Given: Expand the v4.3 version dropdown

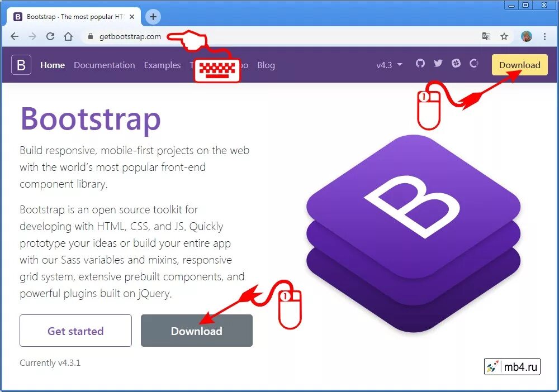Looking at the screenshot, I should [389, 65].
